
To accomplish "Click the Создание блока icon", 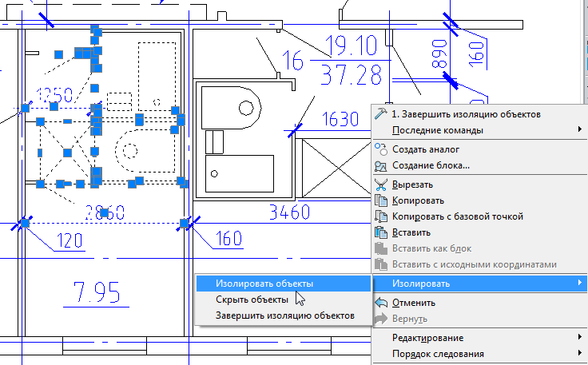I will (x=380, y=165).
